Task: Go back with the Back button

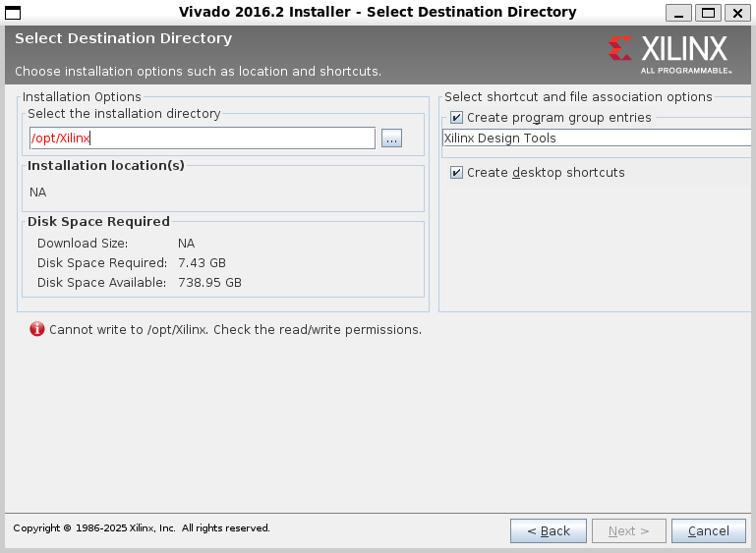Action: [x=548, y=530]
